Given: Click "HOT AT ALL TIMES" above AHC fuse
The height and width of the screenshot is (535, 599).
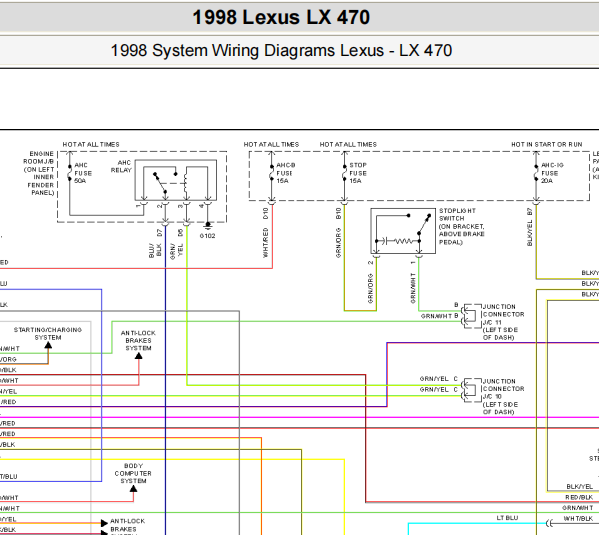Looking at the screenshot, I should 91,144.
